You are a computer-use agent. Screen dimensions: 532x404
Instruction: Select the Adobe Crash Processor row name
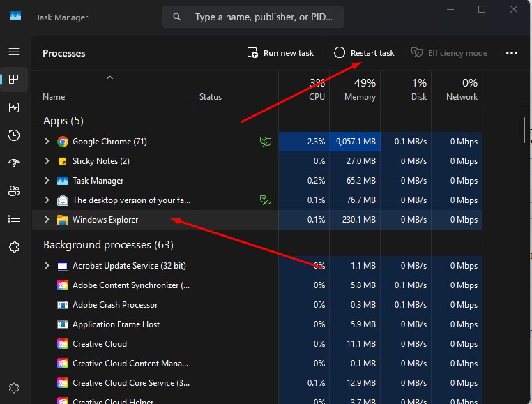pyautogui.click(x=115, y=305)
